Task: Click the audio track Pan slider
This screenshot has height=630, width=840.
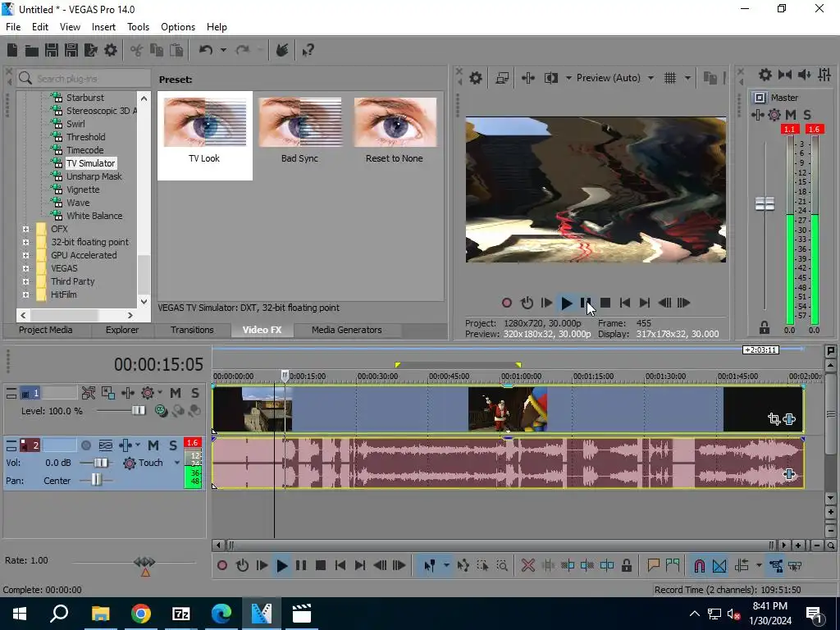Action: tap(96, 480)
